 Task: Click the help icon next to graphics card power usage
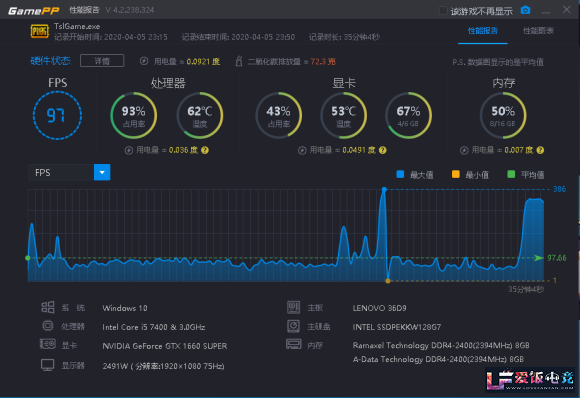pos(383,150)
